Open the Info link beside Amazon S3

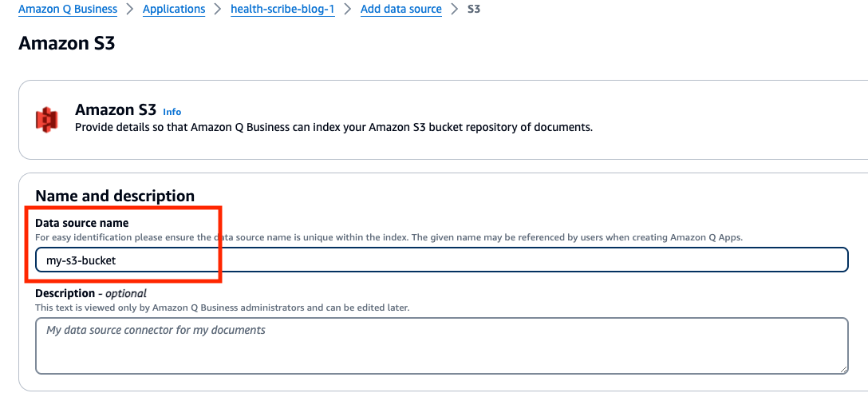(x=172, y=112)
